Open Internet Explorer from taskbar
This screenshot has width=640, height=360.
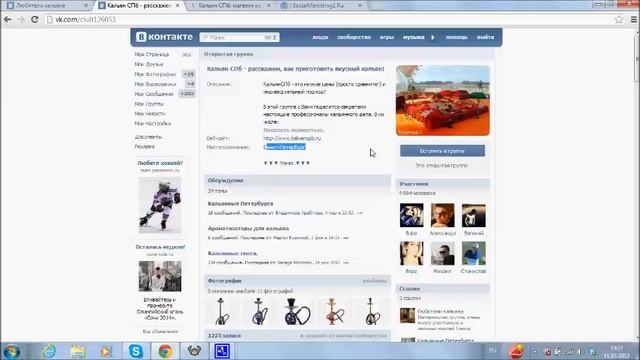click(49, 351)
